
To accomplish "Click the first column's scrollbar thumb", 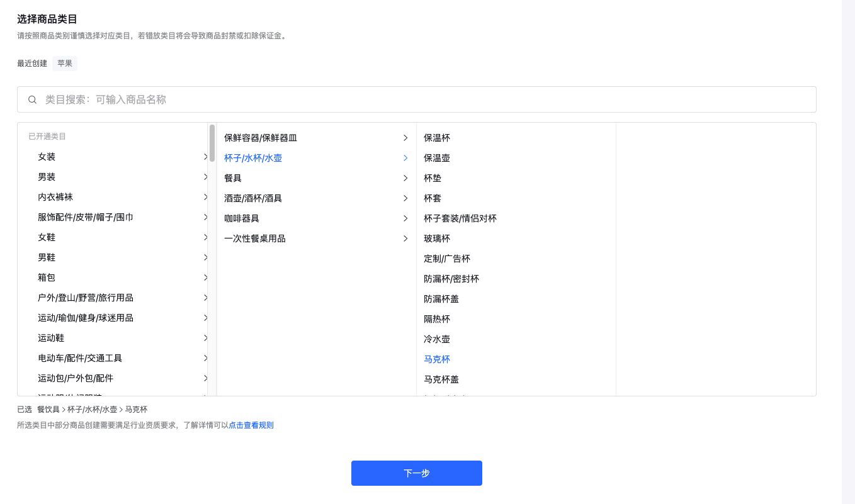I will coord(212,143).
